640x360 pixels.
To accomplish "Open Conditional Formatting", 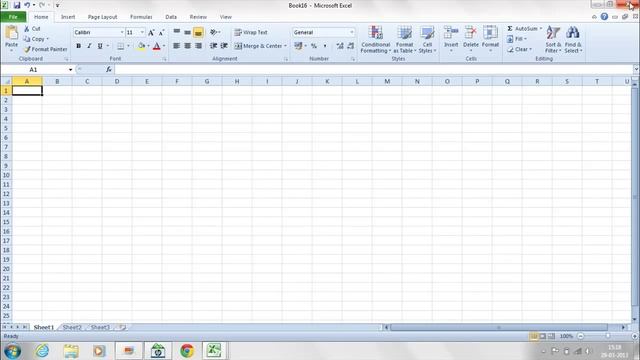I will [x=376, y=39].
